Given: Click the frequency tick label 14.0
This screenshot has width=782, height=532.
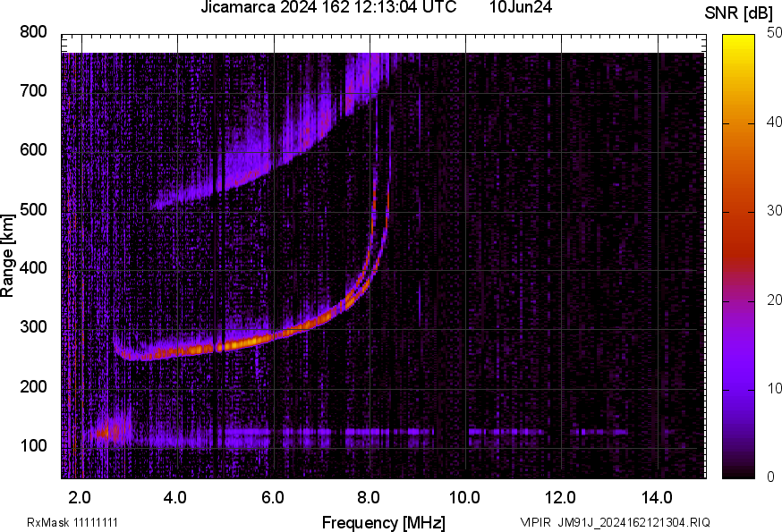Looking at the screenshot, I should click(x=657, y=497).
